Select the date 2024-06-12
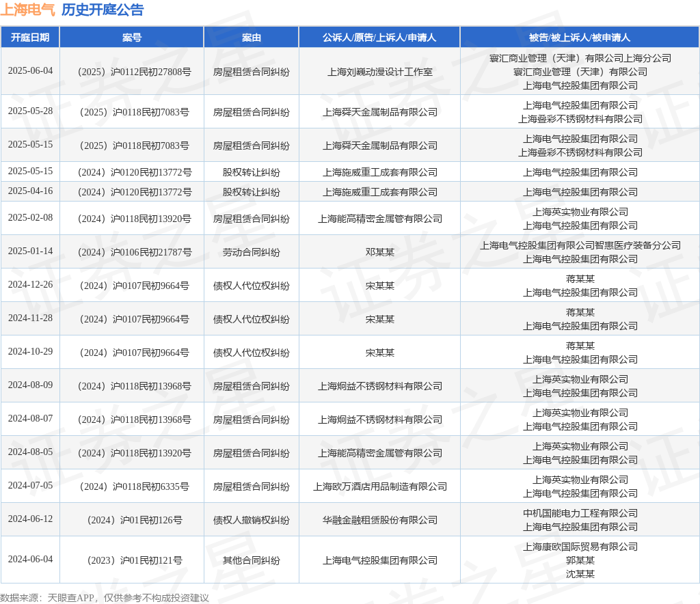 tap(30, 519)
